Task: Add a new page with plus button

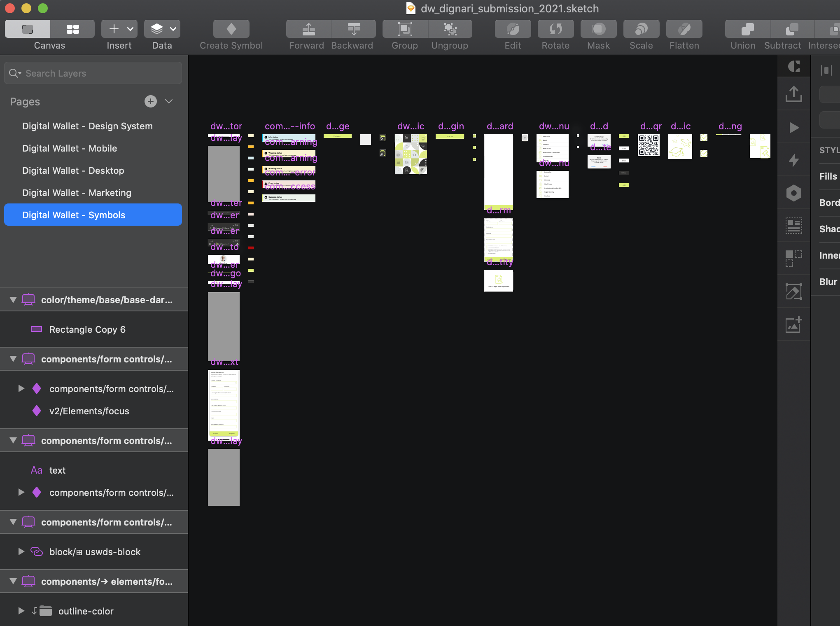Action: (x=151, y=101)
